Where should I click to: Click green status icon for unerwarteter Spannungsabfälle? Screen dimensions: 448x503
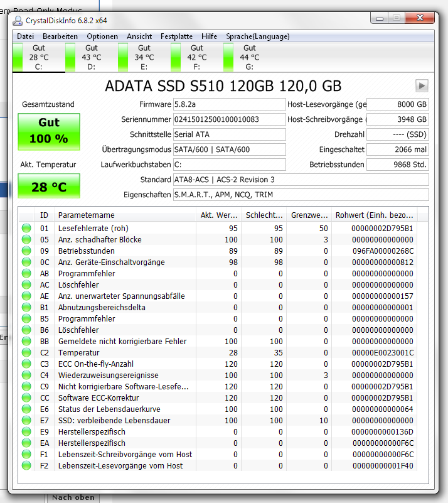[26, 296]
